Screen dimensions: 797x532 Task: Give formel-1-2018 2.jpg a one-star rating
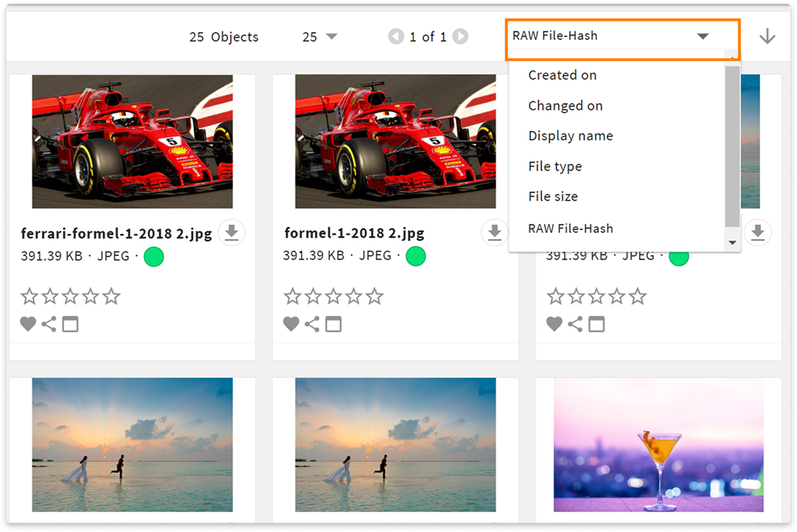(x=293, y=297)
